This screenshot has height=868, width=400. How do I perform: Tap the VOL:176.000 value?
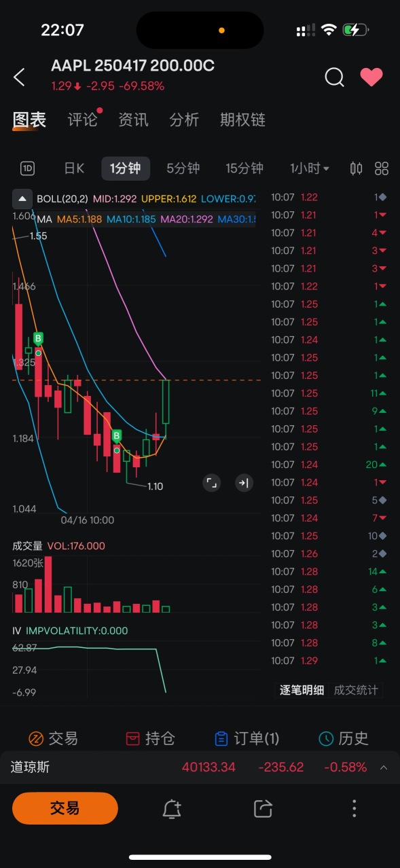click(x=76, y=546)
